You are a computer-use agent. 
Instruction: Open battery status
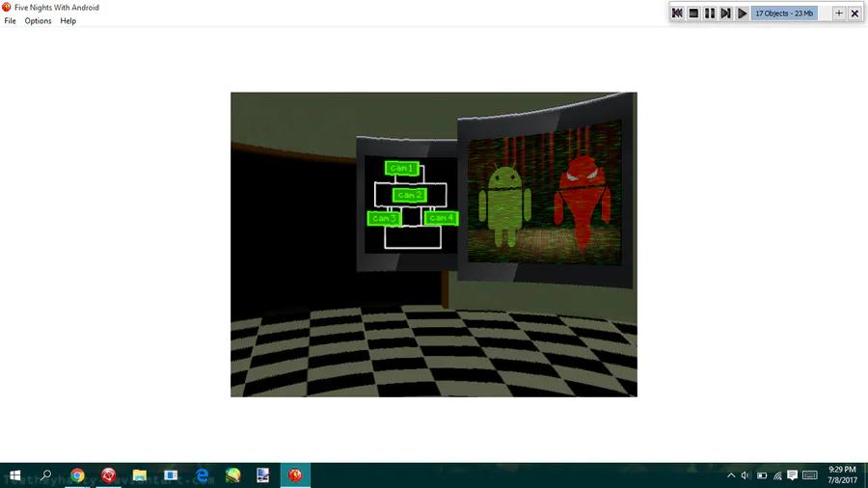pos(762,475)
